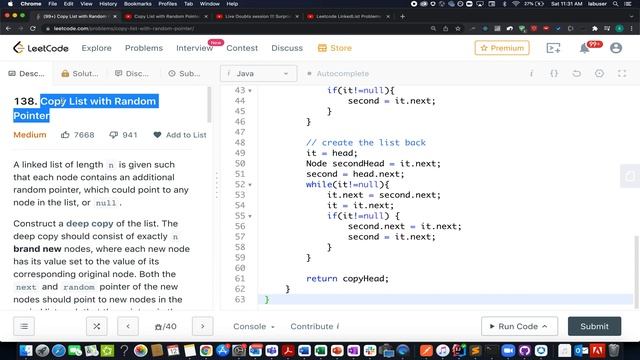
Task: Click the Premium button
Action: [x=502, y=48]
